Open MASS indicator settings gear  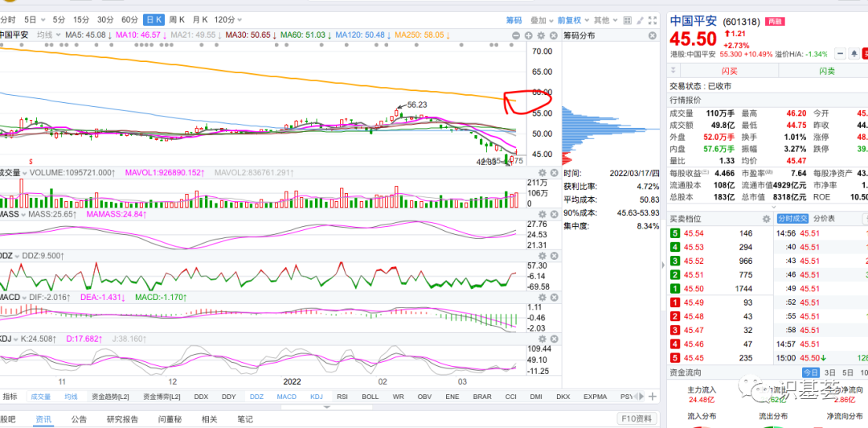pyautogui.click(x=542, y=214)
